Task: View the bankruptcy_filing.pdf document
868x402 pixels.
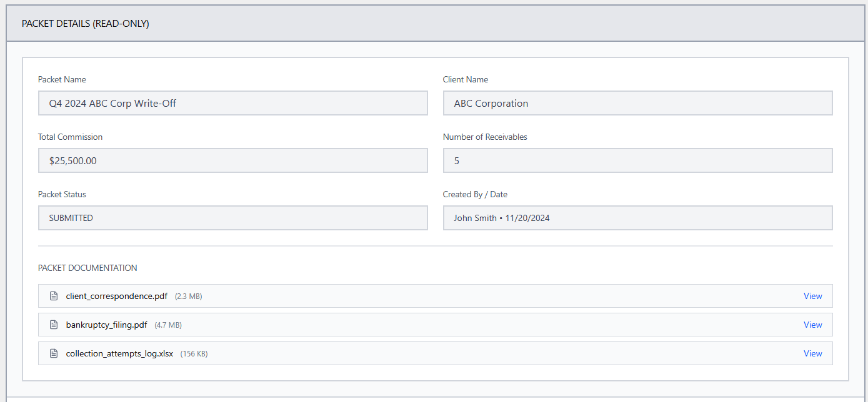Action: [x=812, y=325]
